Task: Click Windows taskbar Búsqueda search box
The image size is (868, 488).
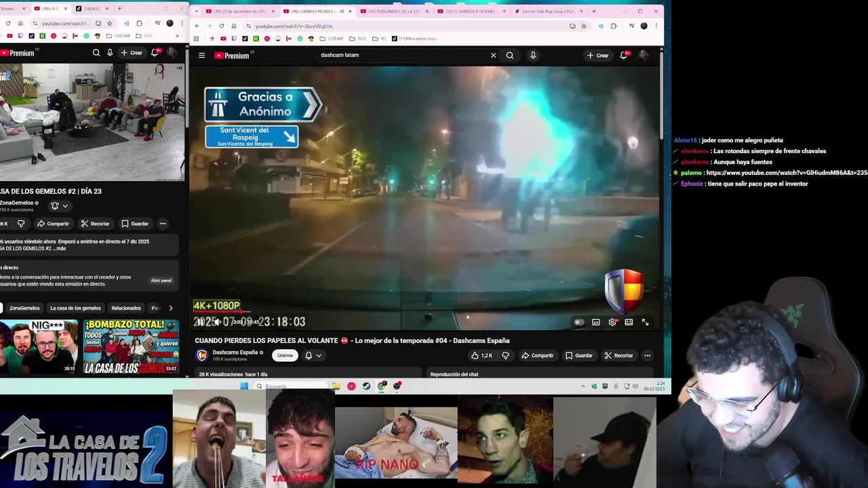Action: click(x=290, y=386)
